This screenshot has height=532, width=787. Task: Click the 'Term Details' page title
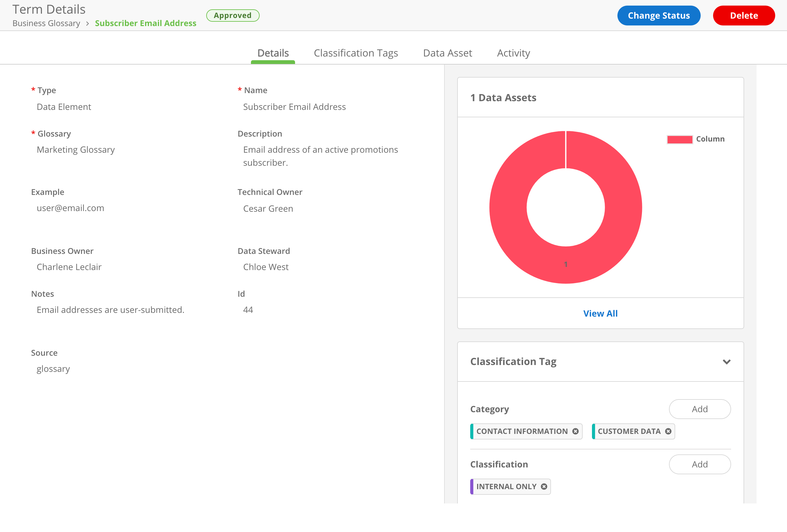[49, 9]
